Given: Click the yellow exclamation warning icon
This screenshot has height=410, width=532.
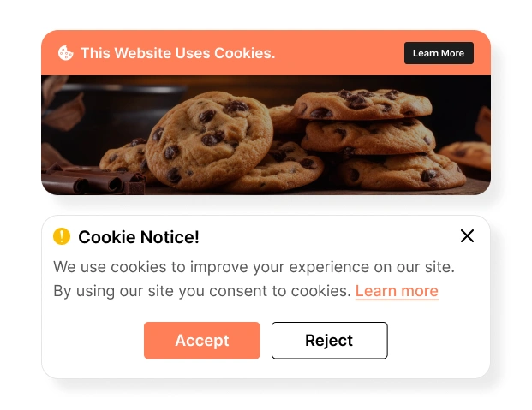Looking at the screenshot, I should click(x=62, y=236).
